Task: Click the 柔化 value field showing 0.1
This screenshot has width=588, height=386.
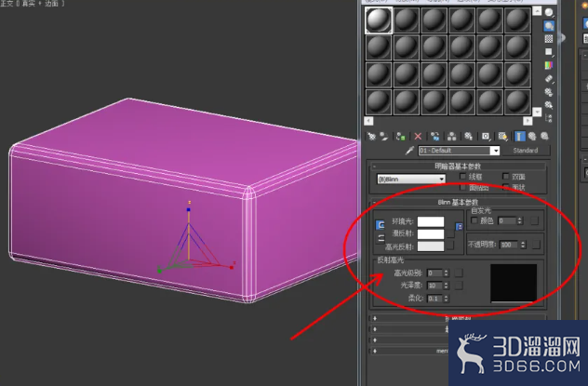Action: click(x=435, y=299)
